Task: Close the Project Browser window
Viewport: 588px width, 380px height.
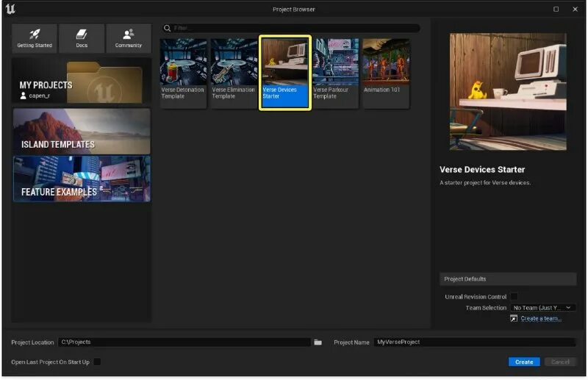Action: tap(576, 9)
